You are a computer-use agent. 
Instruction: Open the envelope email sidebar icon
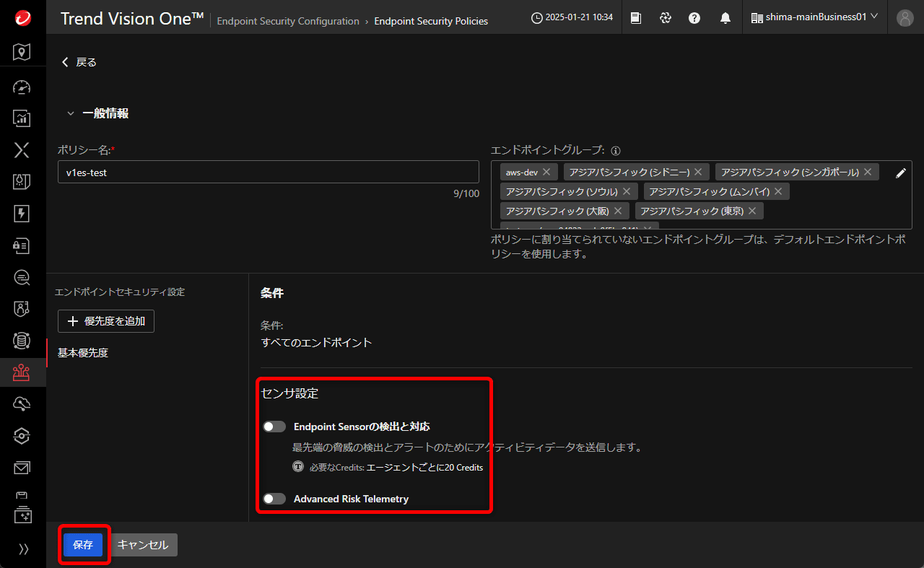[22, 468]
